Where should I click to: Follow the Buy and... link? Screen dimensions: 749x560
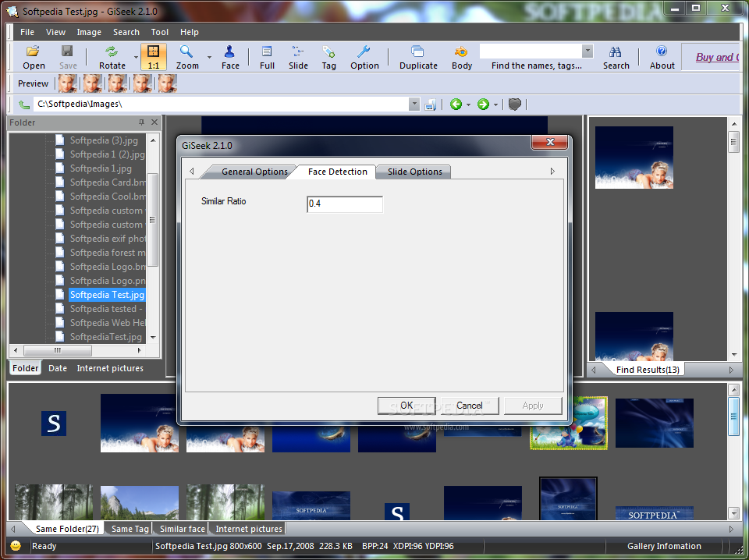pos(717,57)
